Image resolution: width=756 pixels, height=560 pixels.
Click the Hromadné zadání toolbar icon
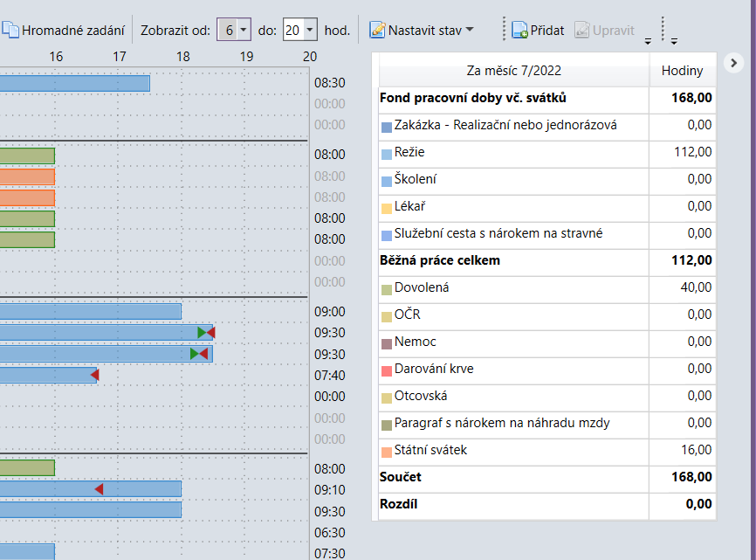[10, 30]
